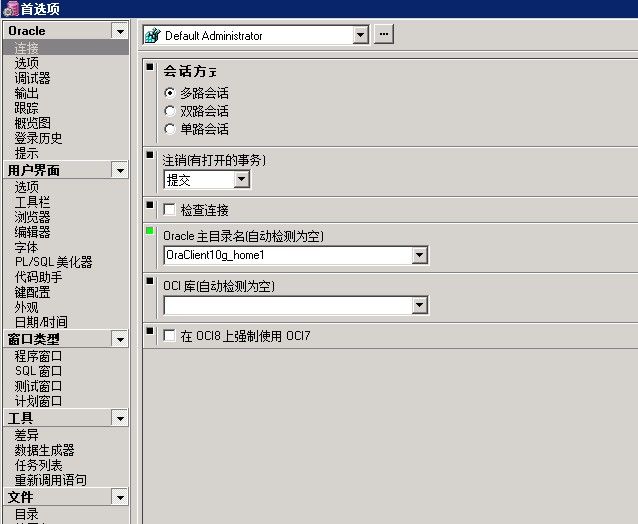The image size is (638, 524).
Task: Click the empty OCI 库 input field
Action: [x=288, y=306]
